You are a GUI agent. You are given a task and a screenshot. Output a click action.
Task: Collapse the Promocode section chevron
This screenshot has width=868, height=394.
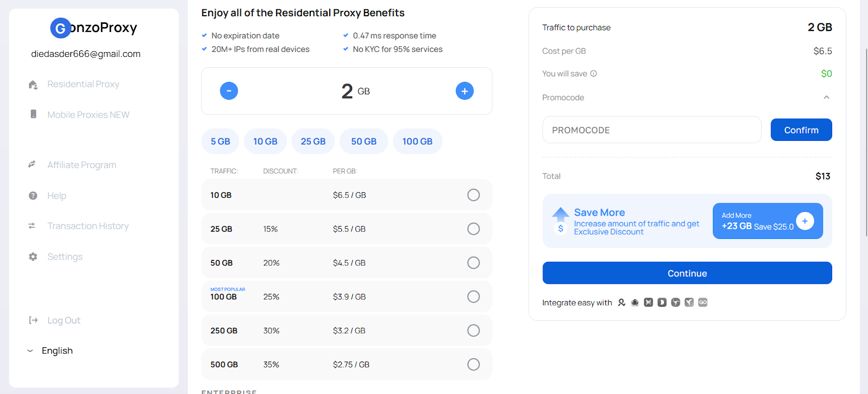[826, 98]
